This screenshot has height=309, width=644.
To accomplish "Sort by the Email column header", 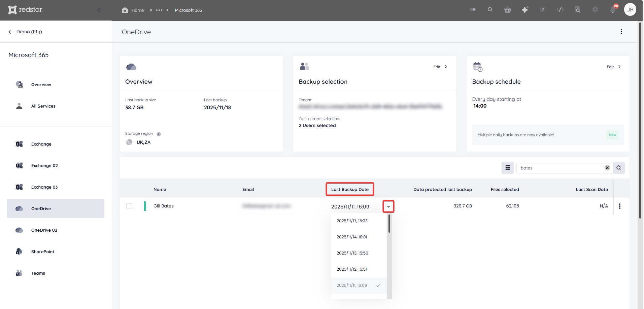I will click(248, 190).
